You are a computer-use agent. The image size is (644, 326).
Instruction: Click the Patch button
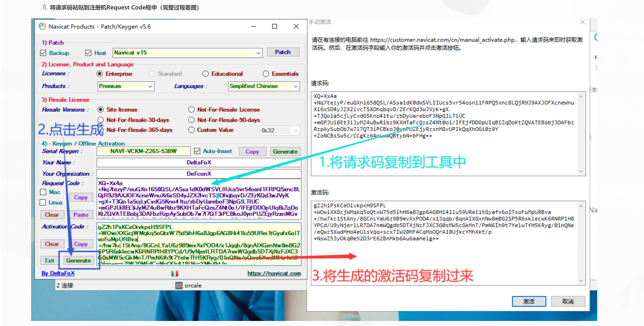283,52
